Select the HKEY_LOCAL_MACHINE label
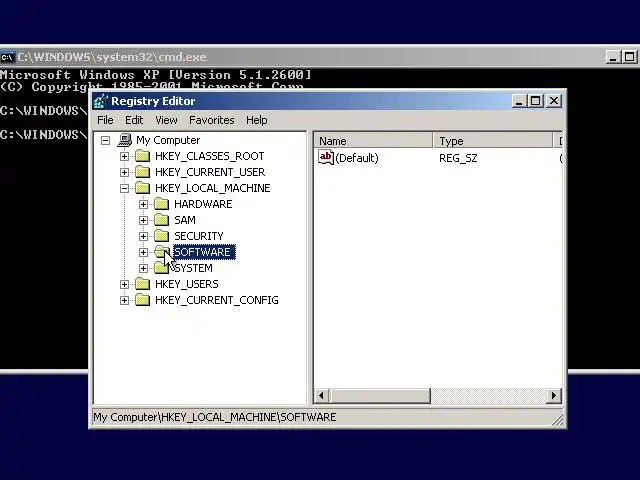Viewport: 640px width, 480px height. click(x=212, y=188)
